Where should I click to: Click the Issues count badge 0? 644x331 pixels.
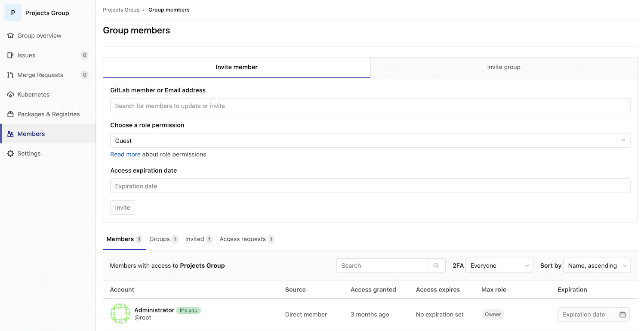[x=85, y=55]
